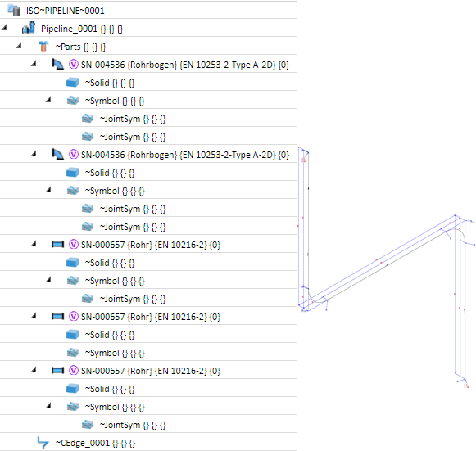Collapse the Pipeline_0001 node

click(4, 28)
